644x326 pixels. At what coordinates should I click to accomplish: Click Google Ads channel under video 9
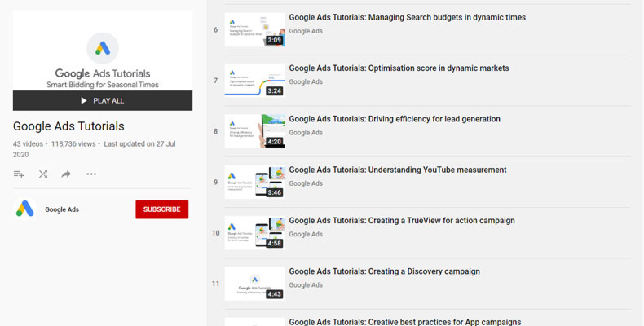click(x=306, y=183)
